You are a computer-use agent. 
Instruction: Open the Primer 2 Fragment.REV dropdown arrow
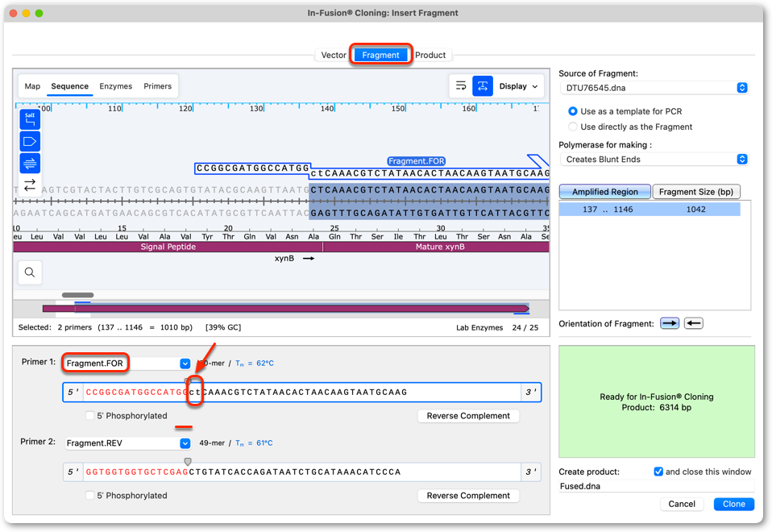click(x=185, y=443)
